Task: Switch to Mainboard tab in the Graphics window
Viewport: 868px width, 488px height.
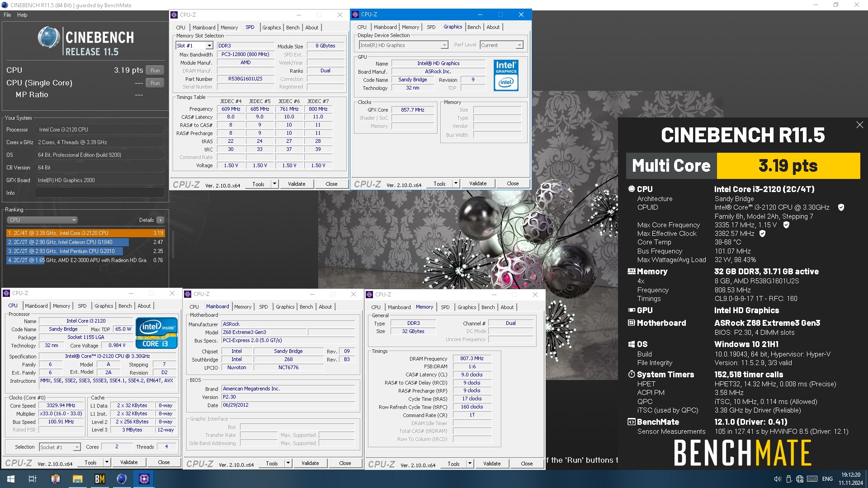Action: (x=385, y=27)
